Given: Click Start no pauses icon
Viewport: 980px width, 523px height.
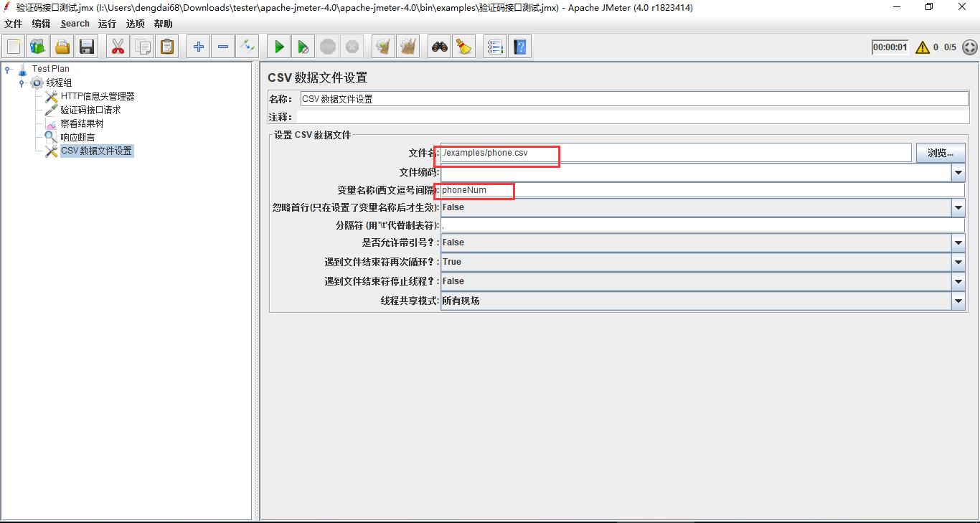Looking at the screenshot, I should click(303, 47).
